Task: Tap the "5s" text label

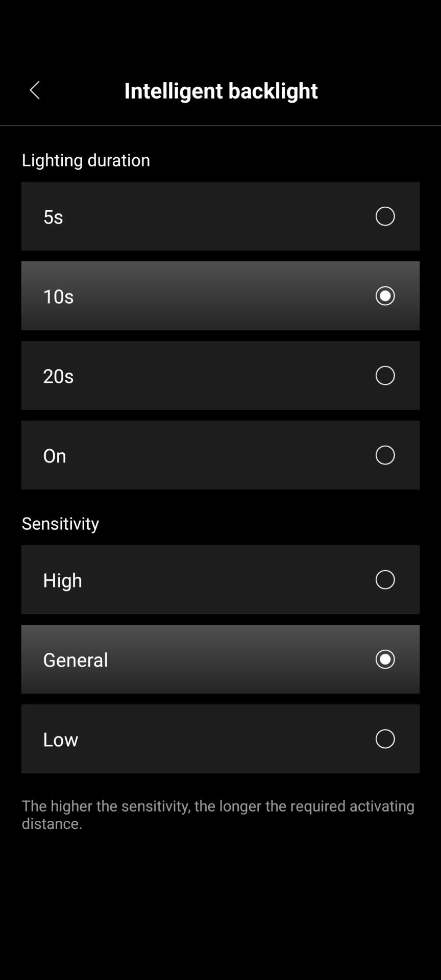Action: tap(53, 217)
